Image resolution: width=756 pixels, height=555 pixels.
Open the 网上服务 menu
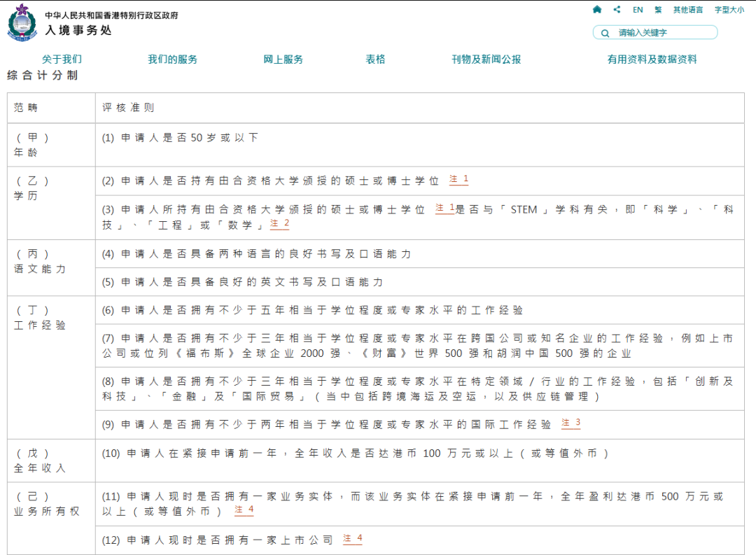click(283, 59)
